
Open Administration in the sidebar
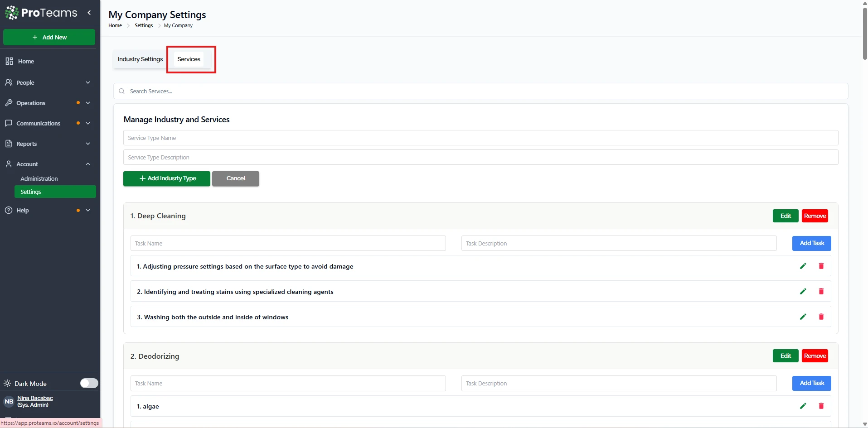[x=39, y=178]
